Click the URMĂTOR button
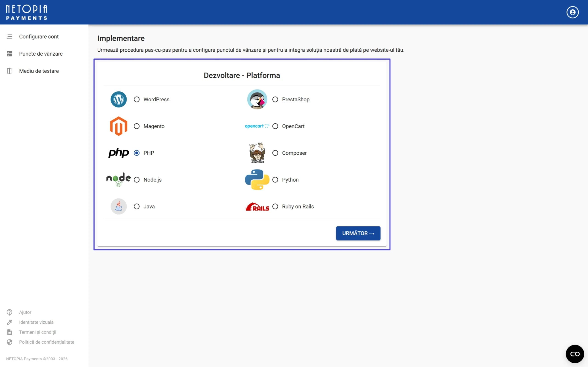The height and width of the screenshot is (367, 588). [358, 233]
